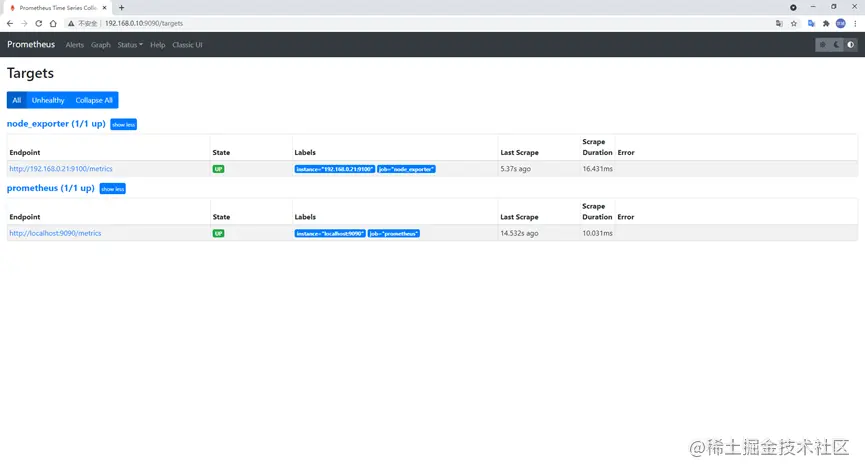Click the instance="localhost:9090" label badge
The image size is (865, 473).
click(x=330, y=233)
